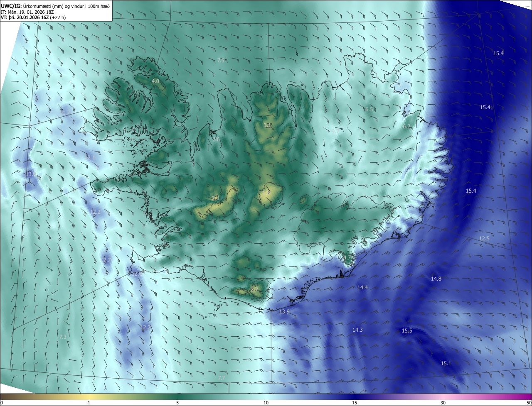Click the 13.9 value at the south coast
This screenshot has width=532, height=406.
click(x=284, y=312)
